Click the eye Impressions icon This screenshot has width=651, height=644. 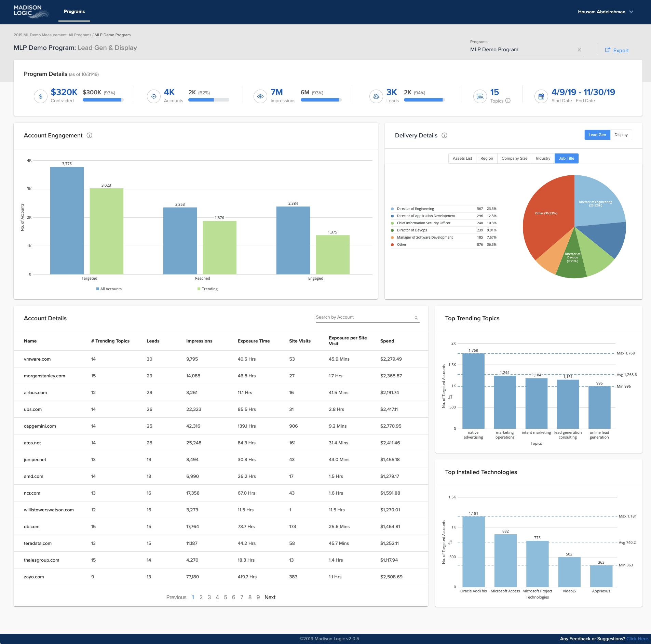tap(260, 96)
